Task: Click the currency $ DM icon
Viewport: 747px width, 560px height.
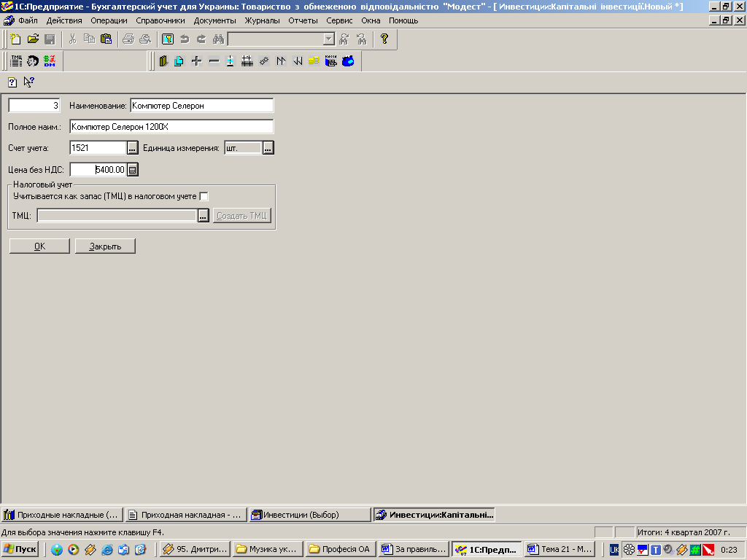Action: [50, 61]
